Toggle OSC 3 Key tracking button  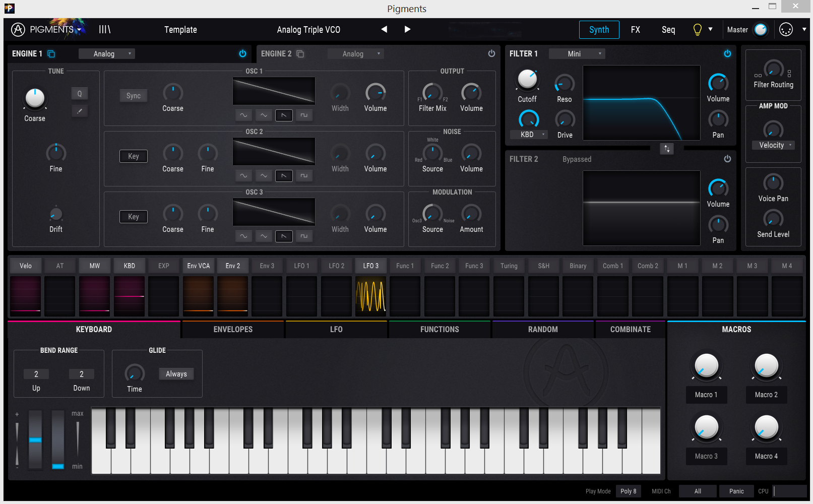point(134,217)
